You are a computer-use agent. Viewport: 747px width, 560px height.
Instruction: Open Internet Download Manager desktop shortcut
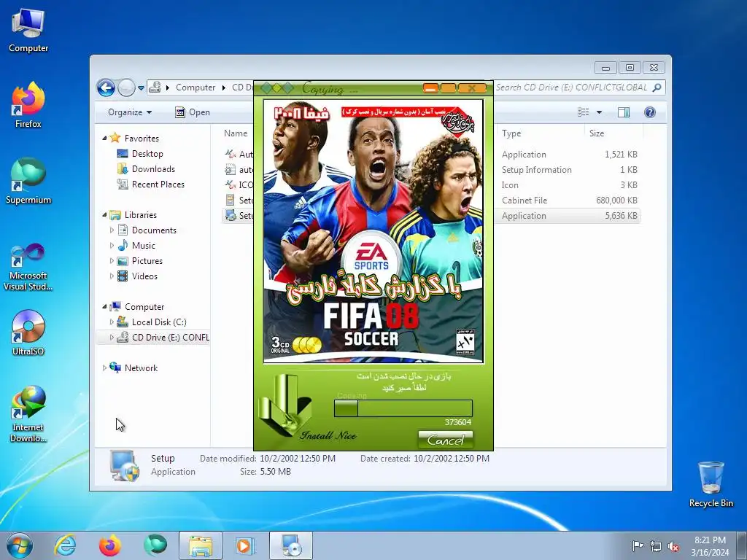pyautogui.click(x=28, y=413)
